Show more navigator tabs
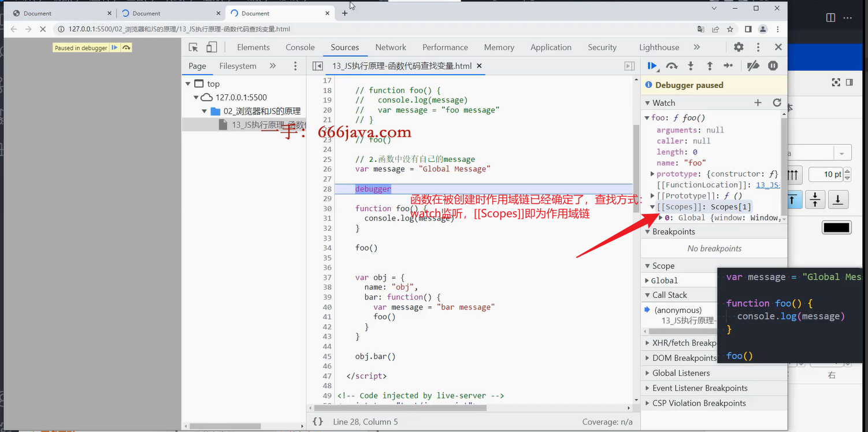Image resolution: width=868 pixels, height=432 pixels. click(273, 66)
